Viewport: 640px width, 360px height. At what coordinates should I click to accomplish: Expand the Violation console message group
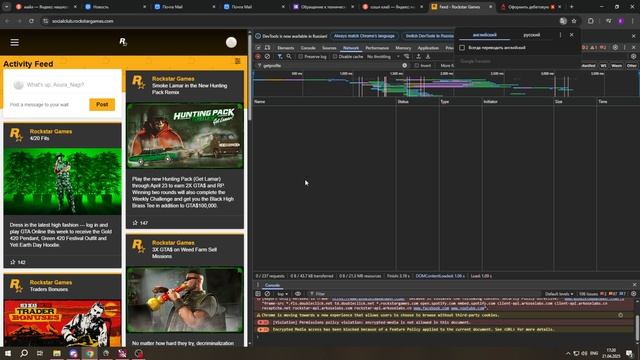(263, 322)
